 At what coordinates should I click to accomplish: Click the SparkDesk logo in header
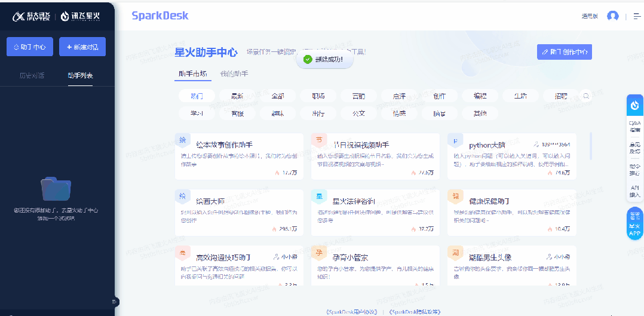click(x=160, y=16)
